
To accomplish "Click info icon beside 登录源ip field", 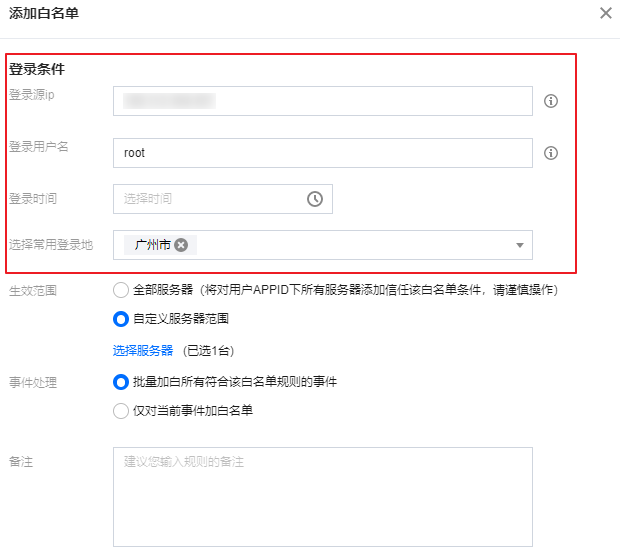I will 550,101.
